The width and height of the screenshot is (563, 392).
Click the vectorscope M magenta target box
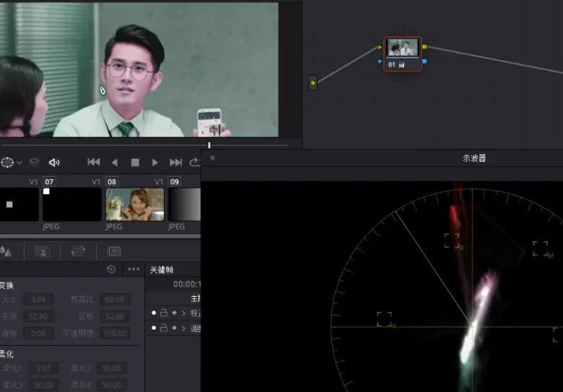pyautogui.click(x=541, y=248)
